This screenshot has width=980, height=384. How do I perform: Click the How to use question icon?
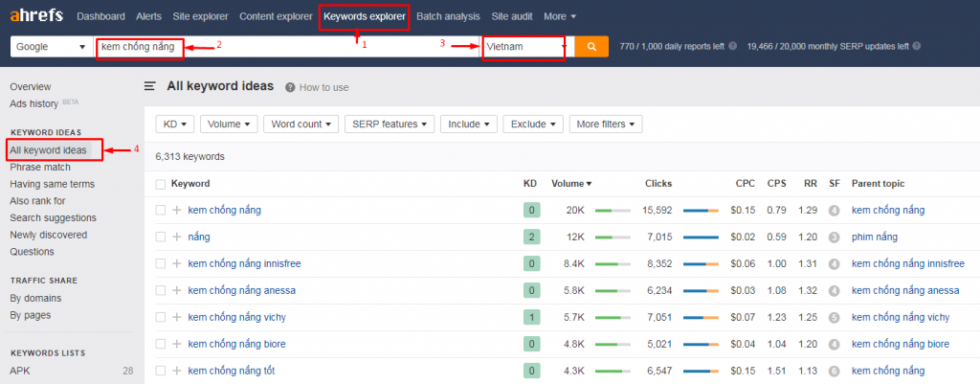290,87
